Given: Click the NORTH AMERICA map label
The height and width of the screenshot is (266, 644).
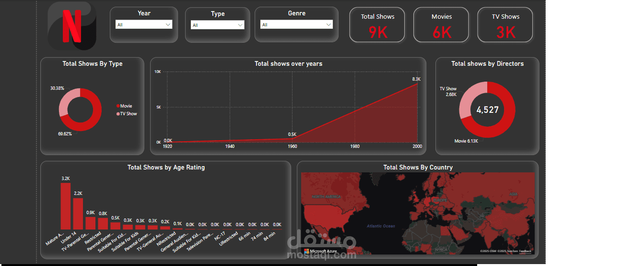Looking at the screenshot, I should coord(326,197).
